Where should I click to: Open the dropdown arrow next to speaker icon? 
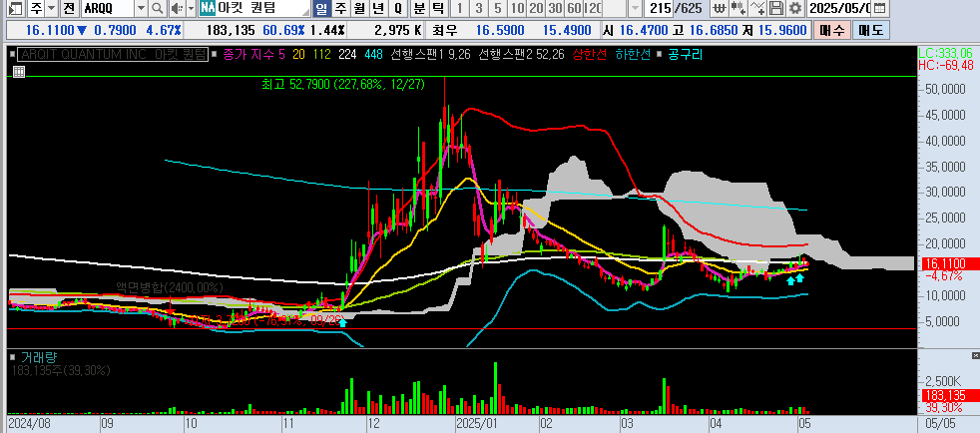tap(190, 8)
